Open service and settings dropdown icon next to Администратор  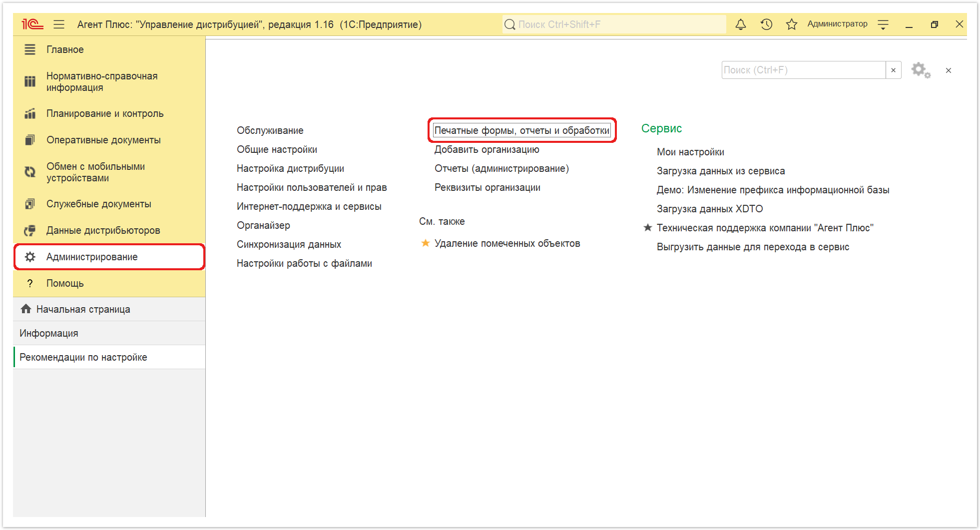883,24
